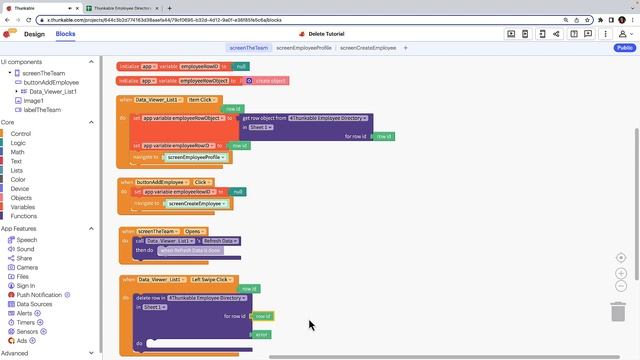Open the help docs icon
Screen dimensions: 640x360
tap(574, 34)
